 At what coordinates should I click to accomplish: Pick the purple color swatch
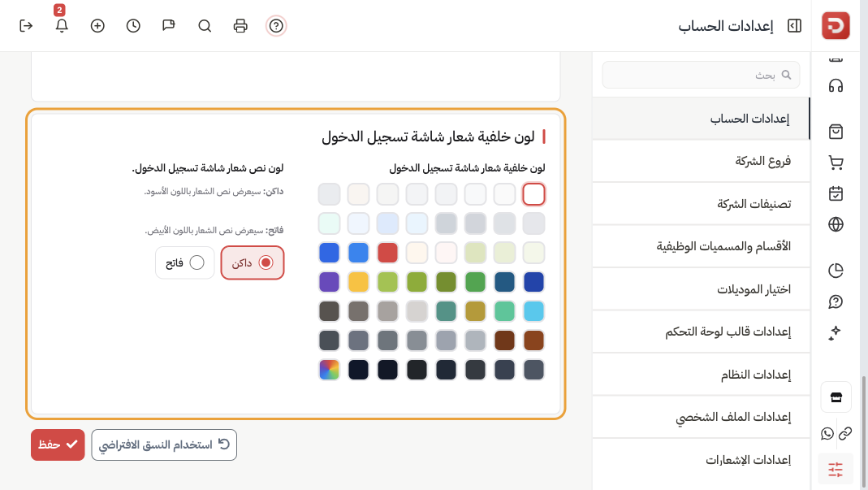tap(329, 282)
